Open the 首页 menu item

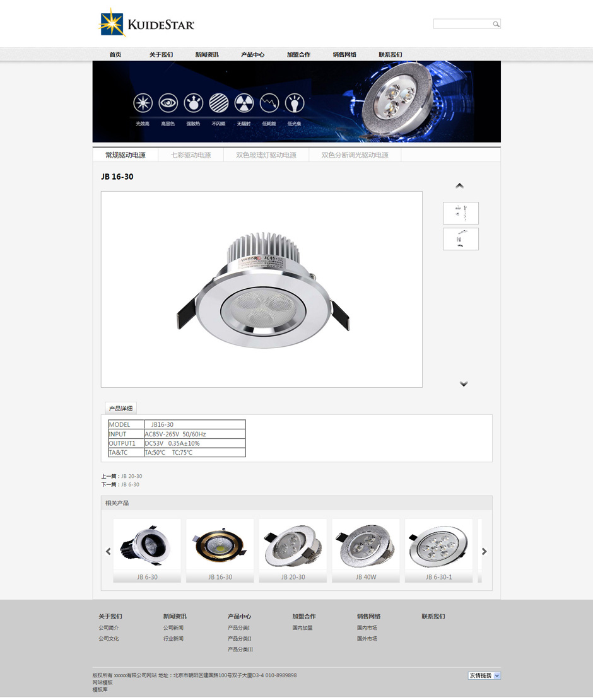pyautogui.click(x=115, y=54)
